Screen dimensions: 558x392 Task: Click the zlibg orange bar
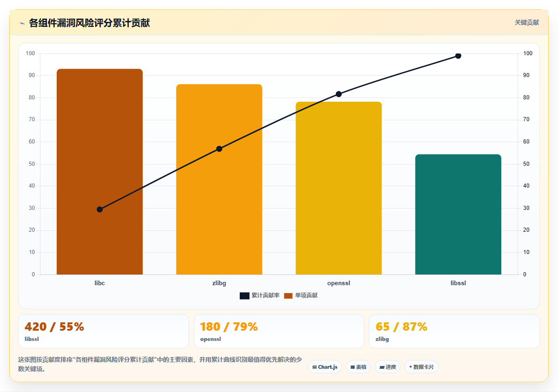[x=219, y=179]
